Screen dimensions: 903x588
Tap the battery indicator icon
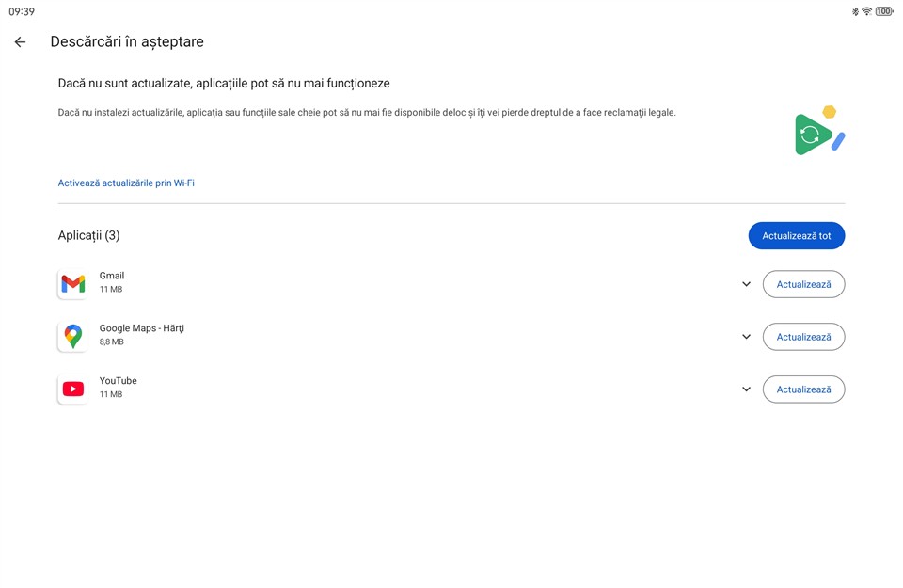coord(884,11)
